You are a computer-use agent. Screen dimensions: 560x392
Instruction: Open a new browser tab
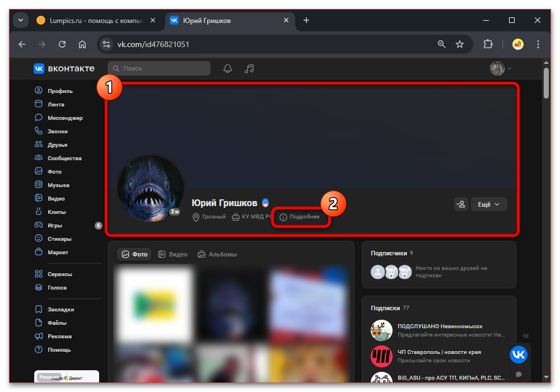(306, 20)
